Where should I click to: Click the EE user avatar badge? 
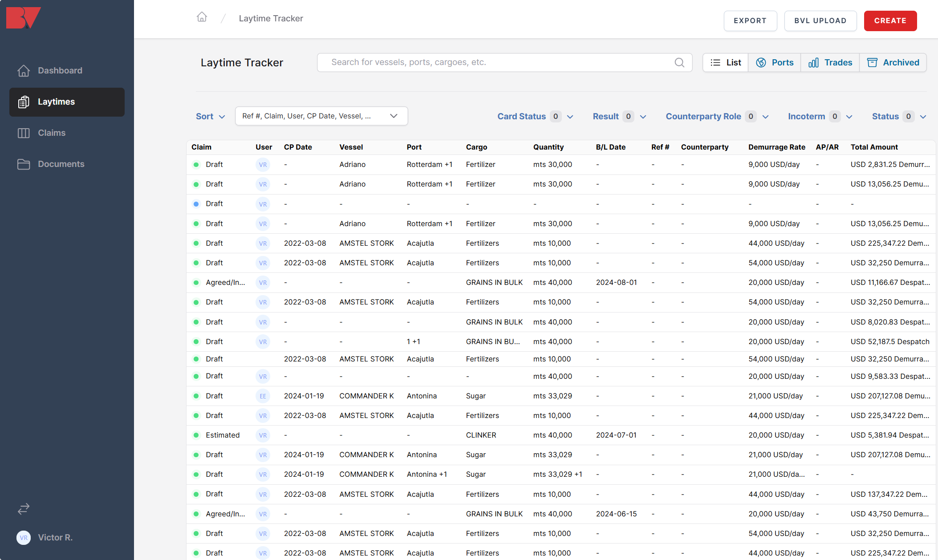263,396
